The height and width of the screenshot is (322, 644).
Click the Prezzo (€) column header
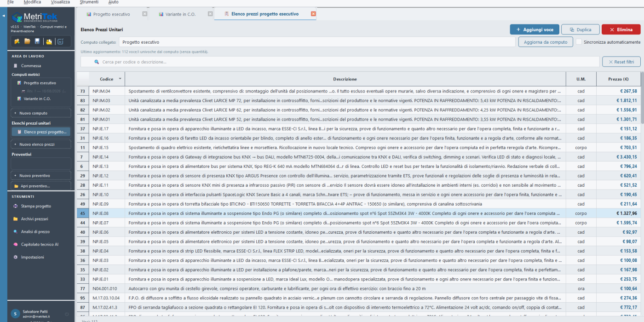coord(618,79)
